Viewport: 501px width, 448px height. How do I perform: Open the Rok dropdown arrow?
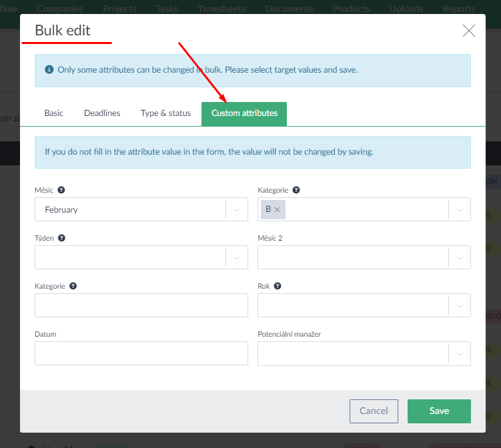click(460, 305)
